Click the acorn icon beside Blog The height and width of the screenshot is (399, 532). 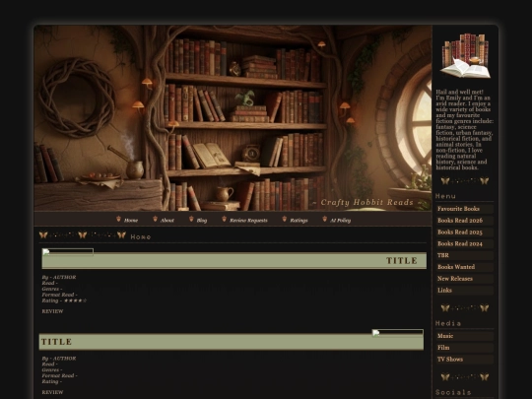pos(191,219)
